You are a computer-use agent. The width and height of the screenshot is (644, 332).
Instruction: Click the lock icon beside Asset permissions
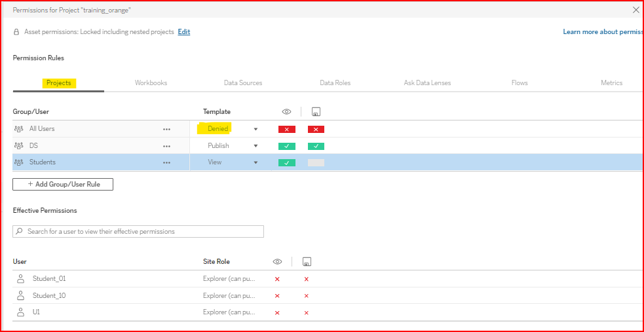click(x=16, y=31)
